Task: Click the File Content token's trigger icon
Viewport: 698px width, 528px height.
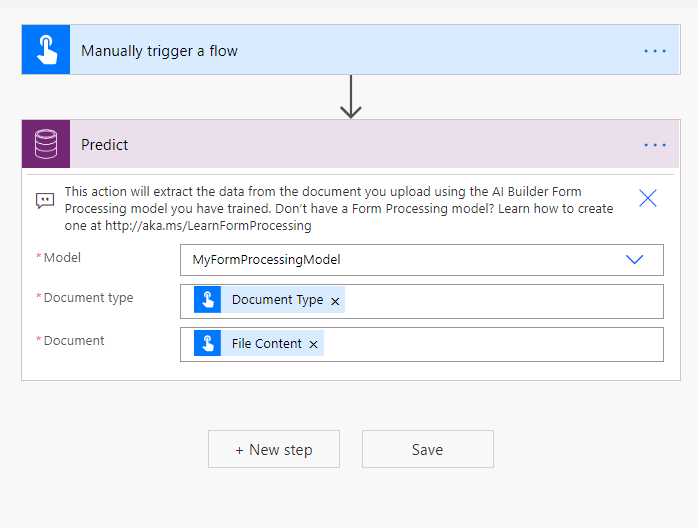Action: tap(208, 344)
